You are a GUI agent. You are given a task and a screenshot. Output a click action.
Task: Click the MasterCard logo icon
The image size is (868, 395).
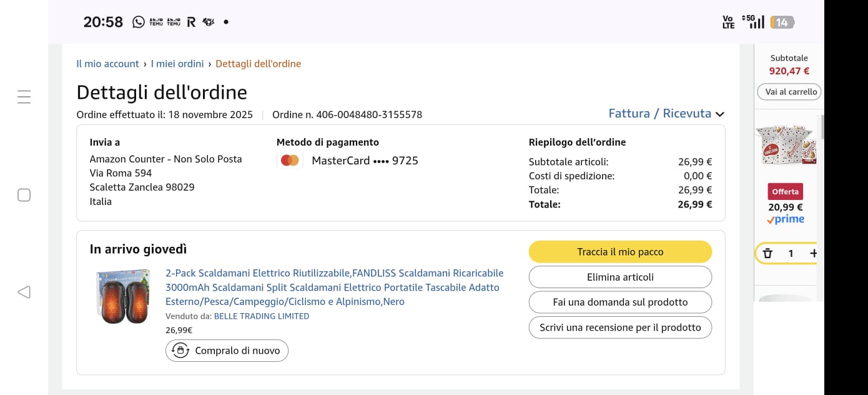point(290,161)
